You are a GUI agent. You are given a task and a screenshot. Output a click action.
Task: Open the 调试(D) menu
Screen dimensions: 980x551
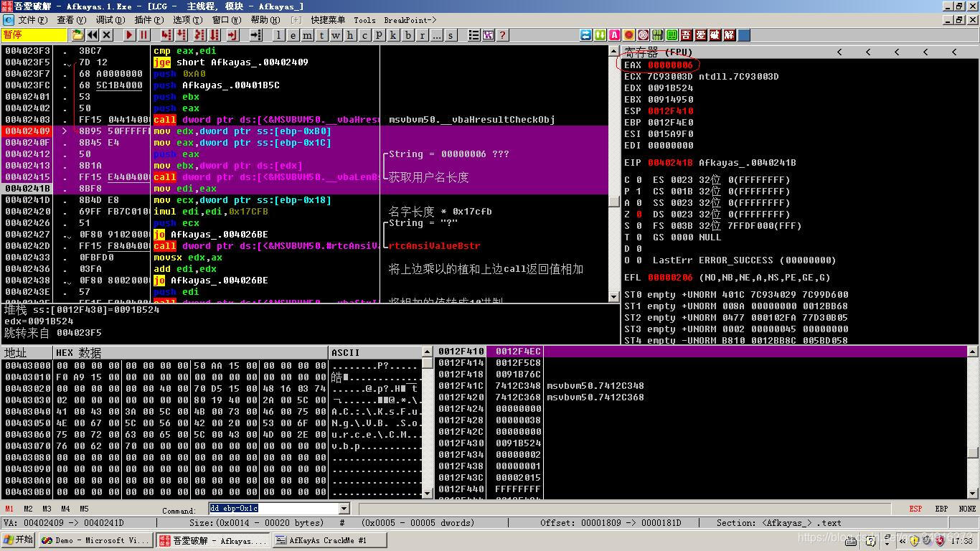pyautogui.click(x=110, y=20)
